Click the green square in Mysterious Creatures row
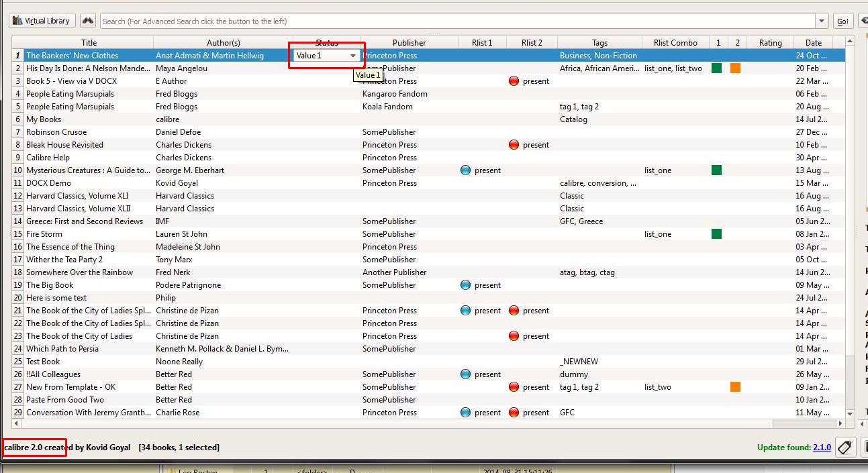The image size is (868, 473). click(x=716, y=170)
